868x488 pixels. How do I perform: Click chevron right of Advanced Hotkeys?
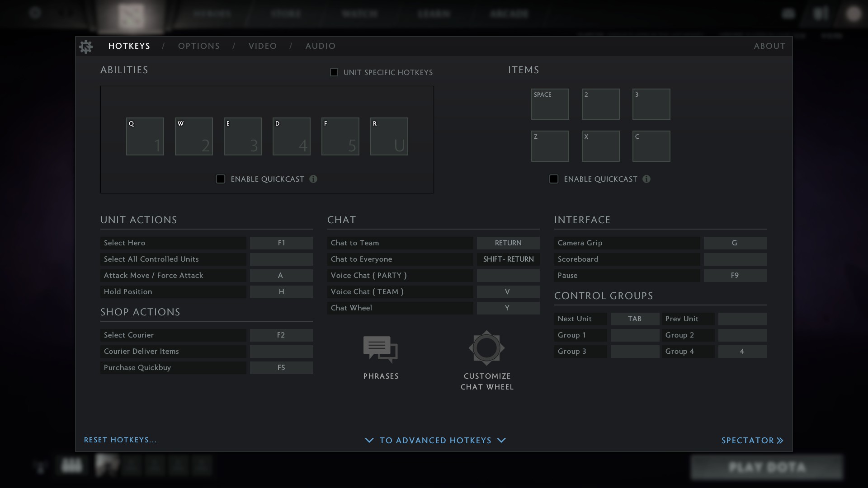[x=501, y=440]
